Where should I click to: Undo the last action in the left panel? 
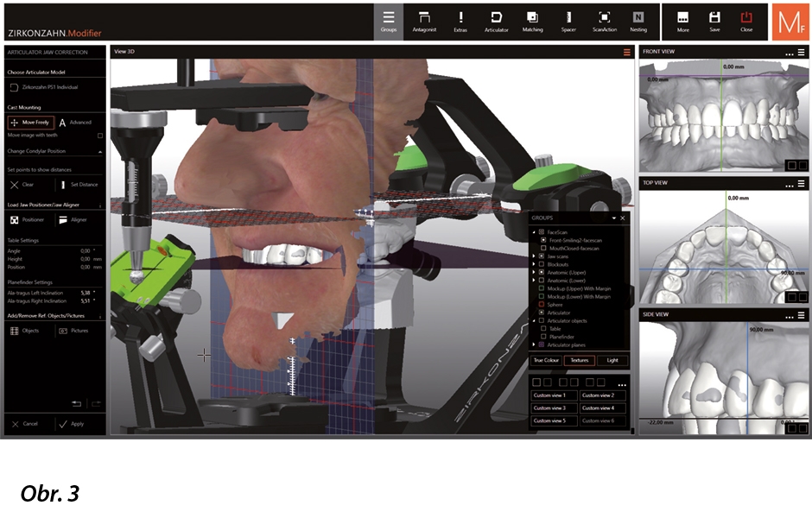click(x=77, y=404)
